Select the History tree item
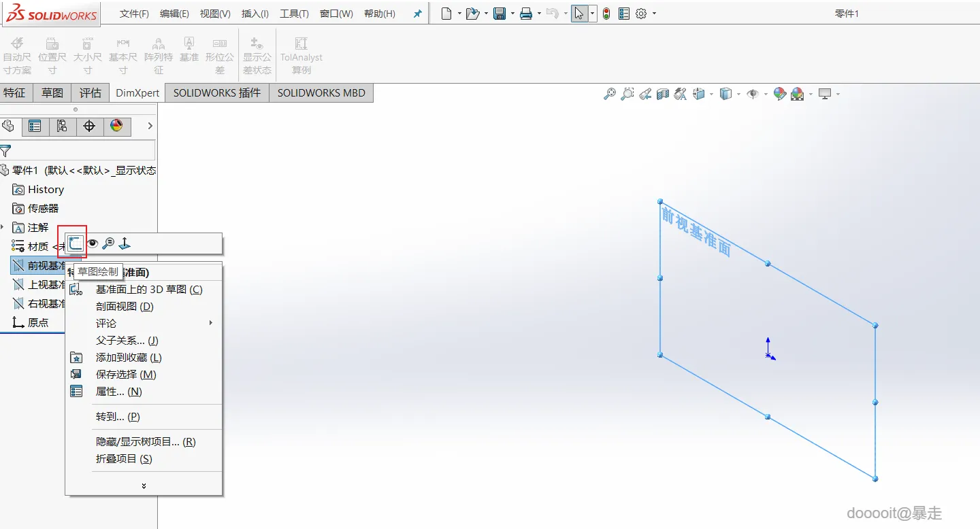Viewport: 980px width, 529px height. (x=38, y=190)
